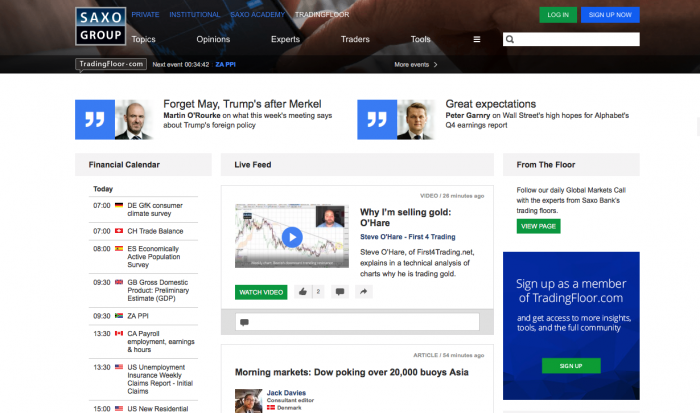The height and width of the screenshot is (413, 700).
Task: Open 'Why I'm selling gold: O'Hare' title
Action: point(405,217)
